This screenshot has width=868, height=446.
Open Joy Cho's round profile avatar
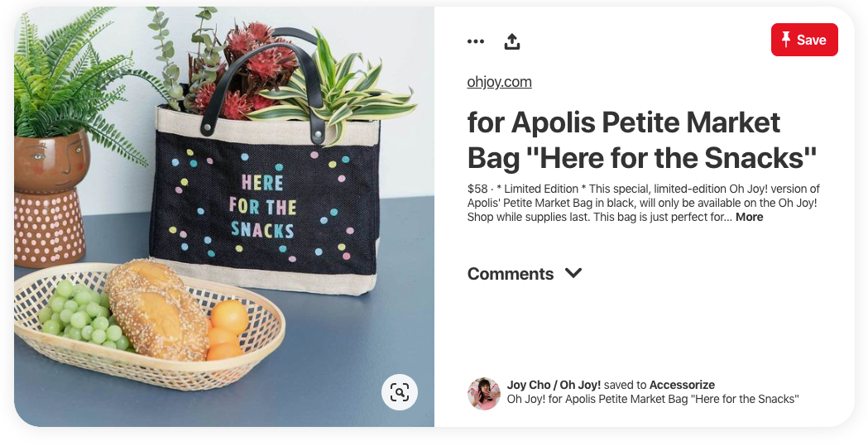484,393
